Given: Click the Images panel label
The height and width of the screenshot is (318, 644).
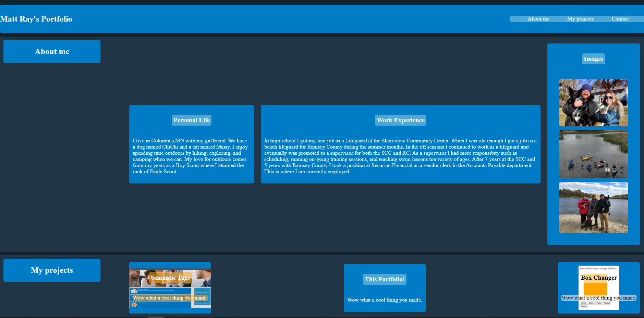Looking at the screenshot, I should 593,59.
